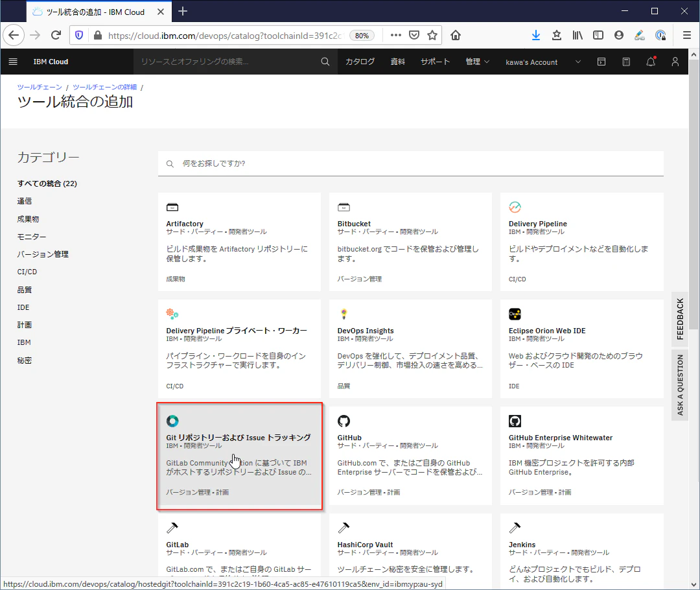The height and width of the screenshot is (590, 700).
Task: Click the Eclipse Orion Web IDE icon
Action: (515, 314)
